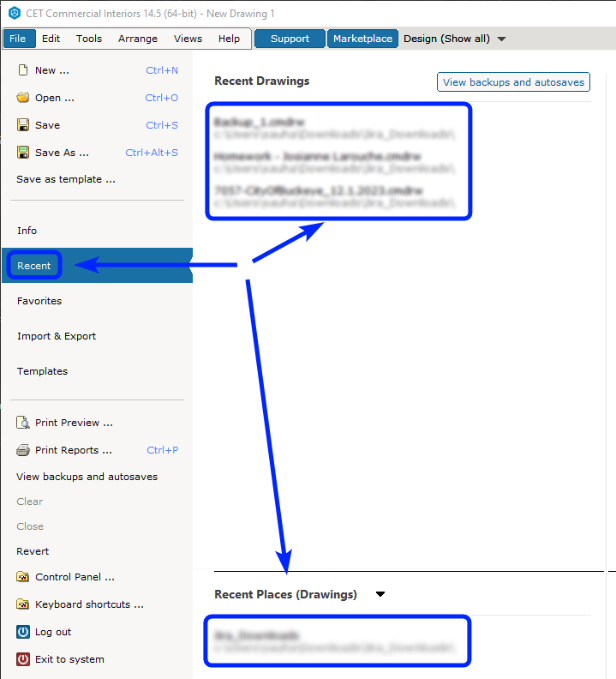This screenshot has width=616, height=679.
Task: Click the Print Reports printer icon
Action: pos(23,450)
